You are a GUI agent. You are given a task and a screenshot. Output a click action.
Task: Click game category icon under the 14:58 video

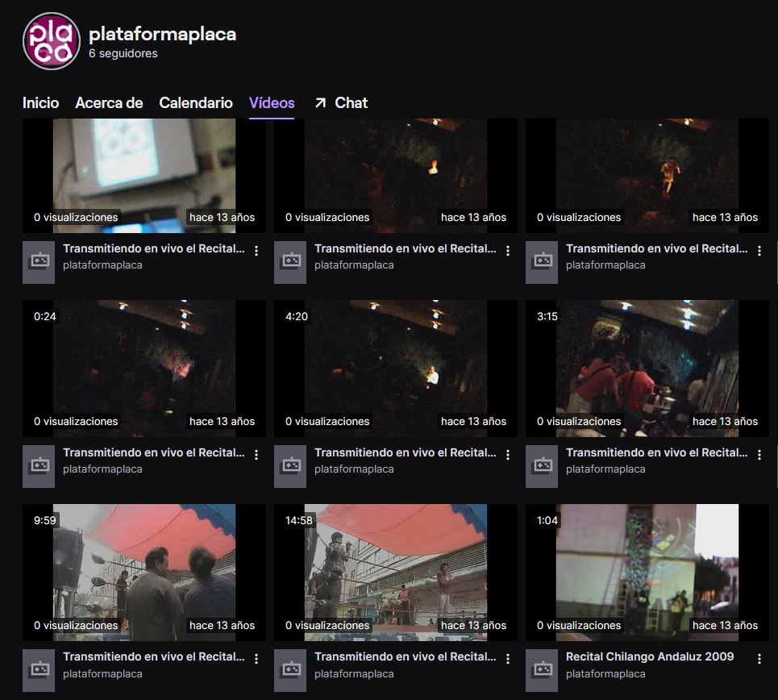click(x=290, y=670)
